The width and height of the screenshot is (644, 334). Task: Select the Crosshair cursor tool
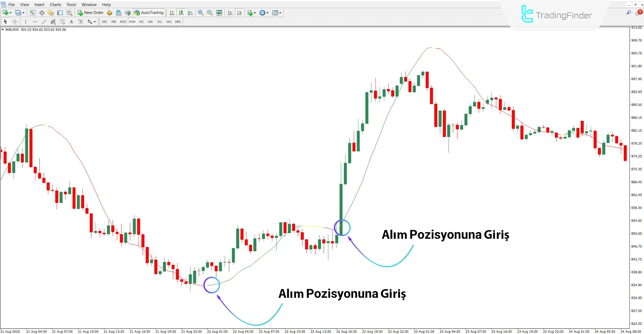pyautogui.click(x=15, y=22)
